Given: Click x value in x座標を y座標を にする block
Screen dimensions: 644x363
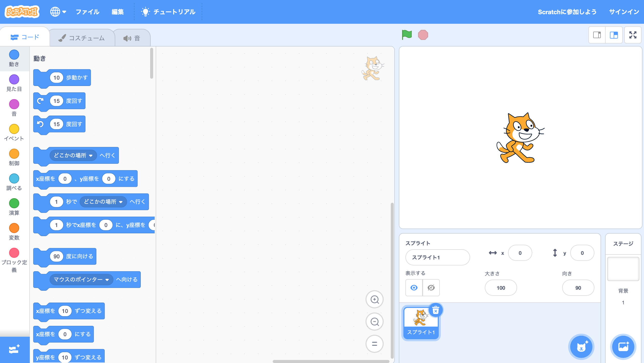Looking at the screenshot, I should [65, 179].
